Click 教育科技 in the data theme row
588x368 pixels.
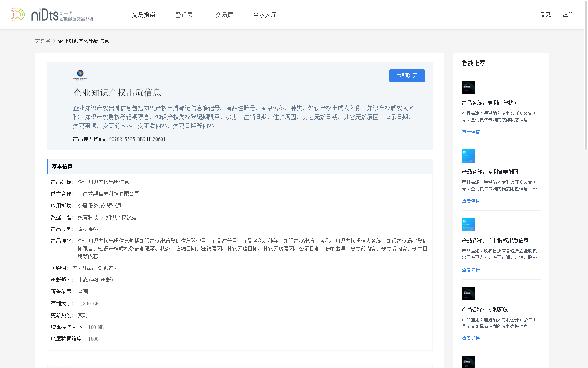tap(88, 217)
